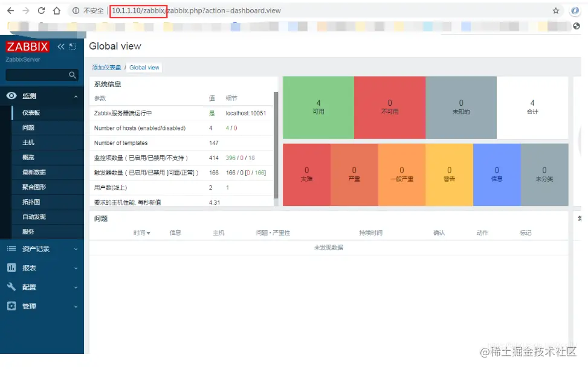Click the 系统信息 widget scrollbar
This screenshot has height=369, width=588.
(276, 146)
